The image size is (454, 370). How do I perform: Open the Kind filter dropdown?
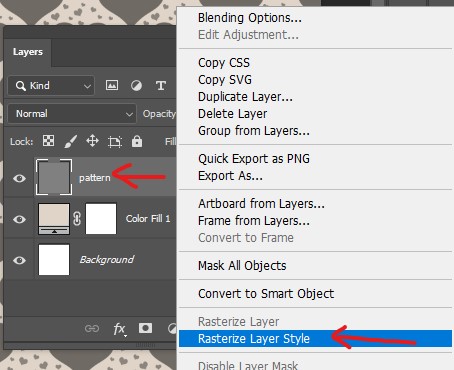point(51,86)
